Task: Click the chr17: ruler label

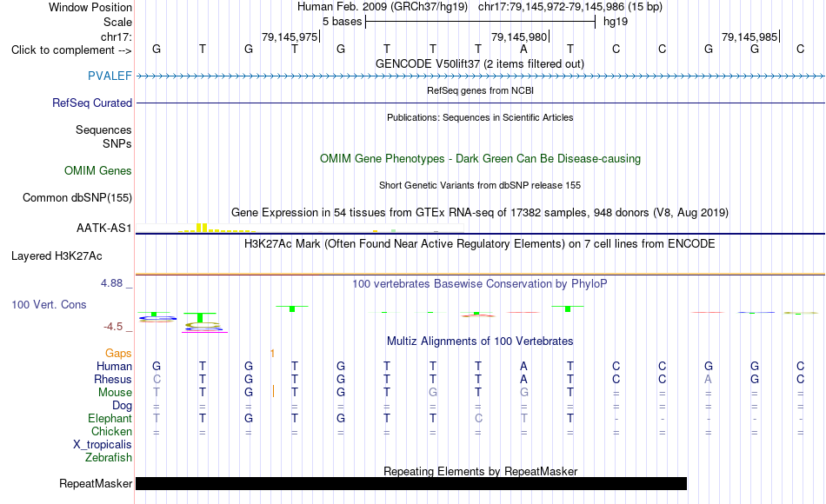Action: click(116, 36)
